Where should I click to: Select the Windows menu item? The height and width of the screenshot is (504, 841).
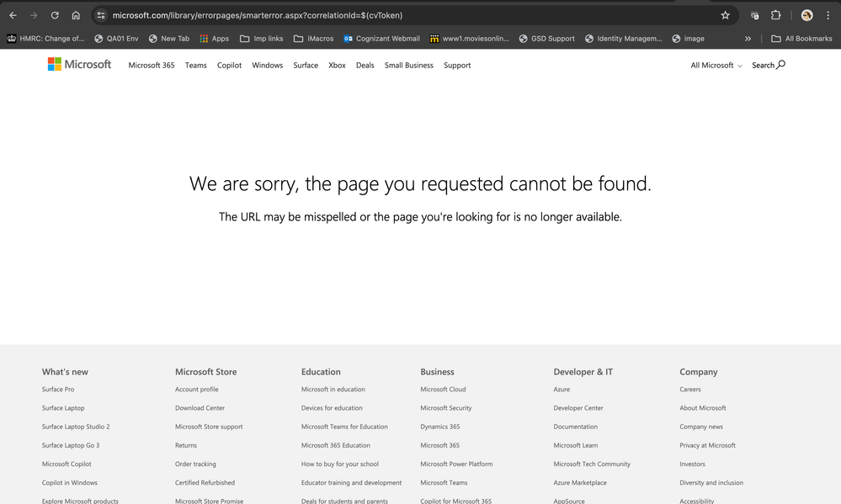coord(267,65)
